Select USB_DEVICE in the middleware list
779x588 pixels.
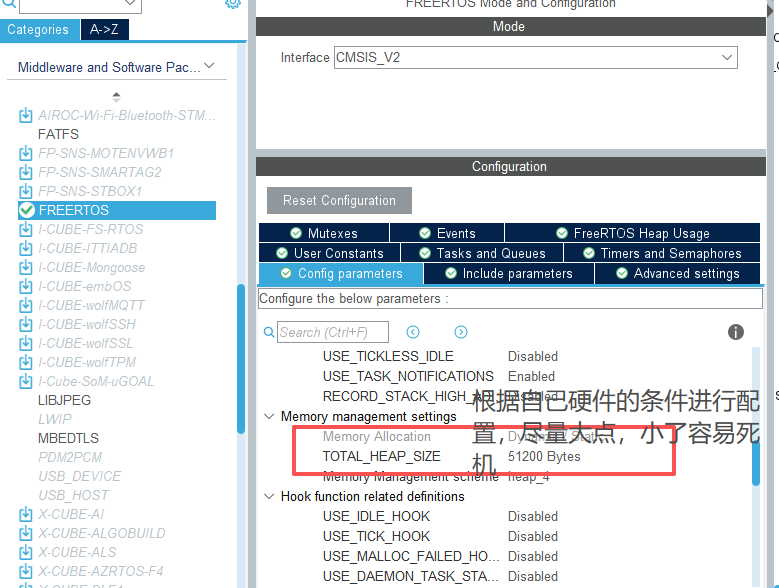80,476
